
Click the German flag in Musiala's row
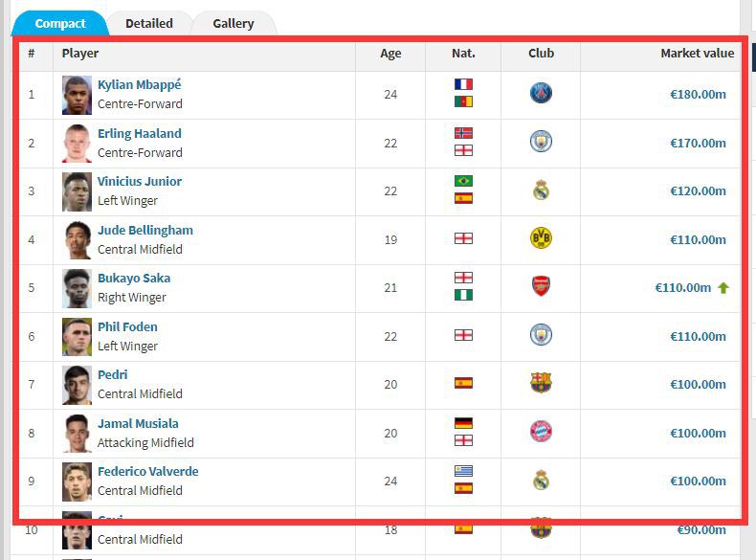pos(463,423)
